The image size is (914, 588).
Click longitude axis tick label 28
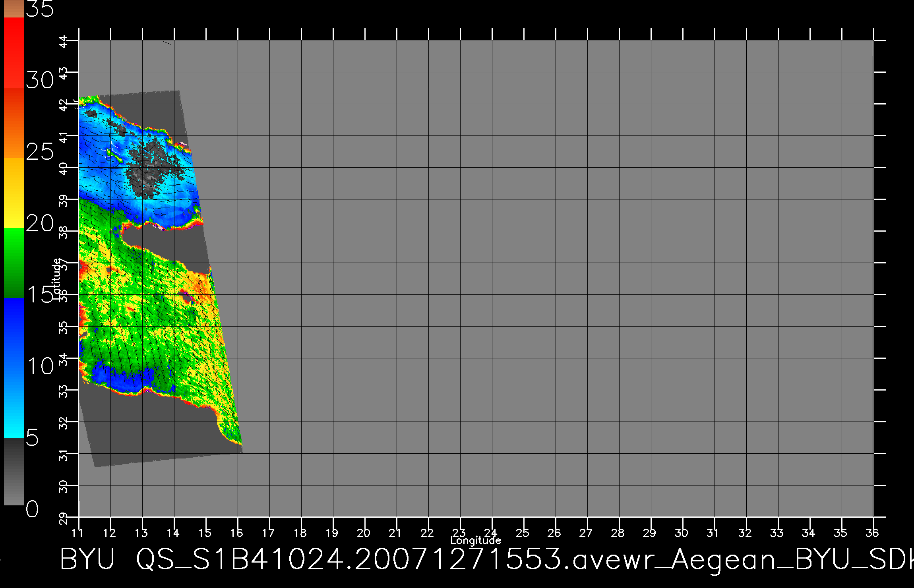[618, 533]
